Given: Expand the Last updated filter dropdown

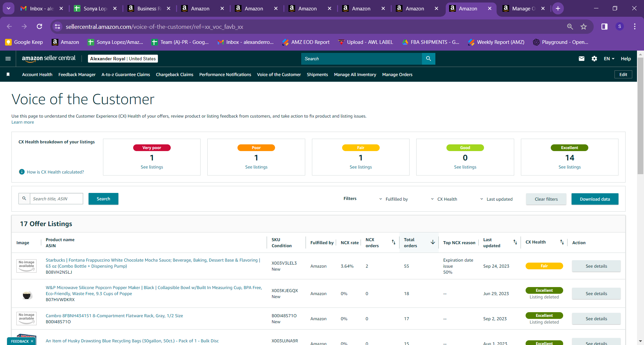Looking at the screenshot, I should click(496, 199).
